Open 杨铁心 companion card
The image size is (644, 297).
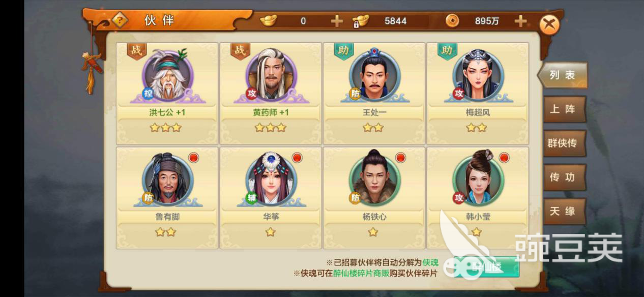(374, 198)
